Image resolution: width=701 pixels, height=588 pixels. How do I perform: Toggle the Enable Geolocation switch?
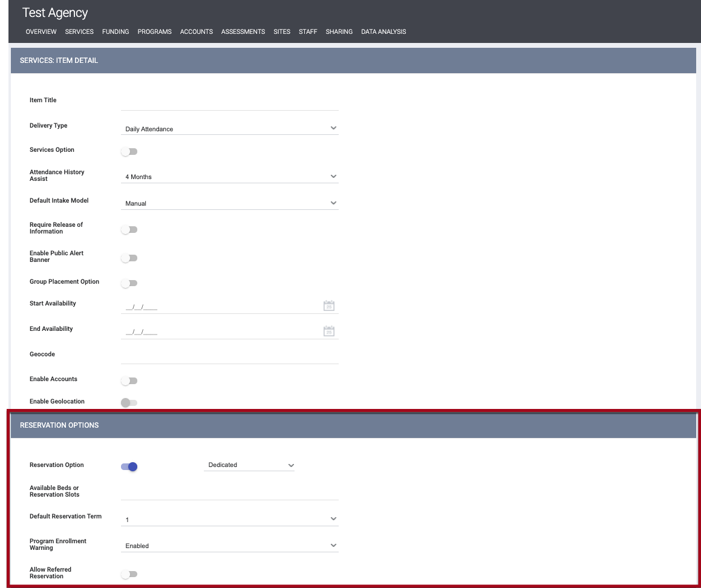[x=129, y=402]
